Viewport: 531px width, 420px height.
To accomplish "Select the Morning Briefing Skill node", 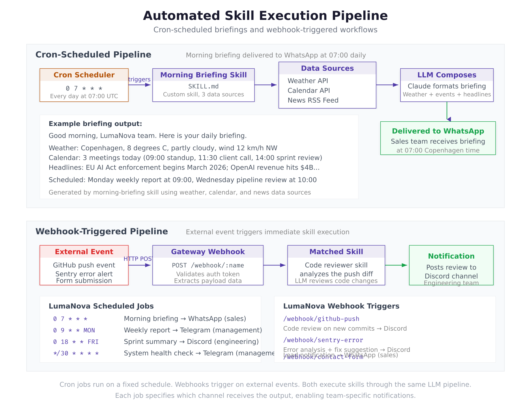I will (204, 84).
